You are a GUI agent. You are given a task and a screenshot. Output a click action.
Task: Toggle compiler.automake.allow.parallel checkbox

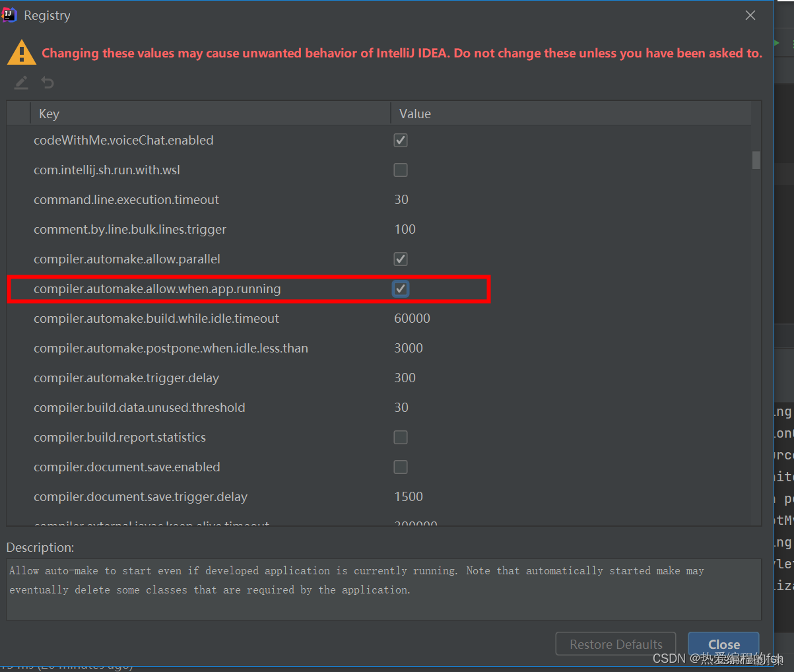[x=401, y=259]
